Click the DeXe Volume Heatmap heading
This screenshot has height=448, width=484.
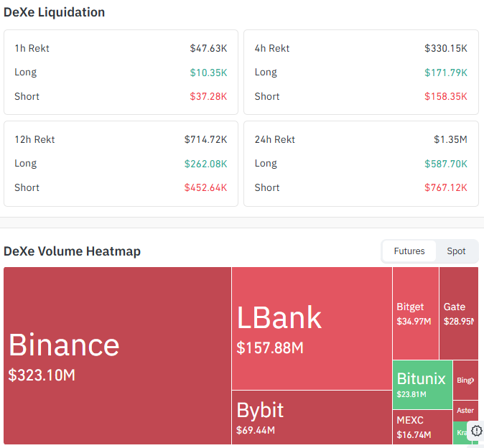[x=73, y=251]
